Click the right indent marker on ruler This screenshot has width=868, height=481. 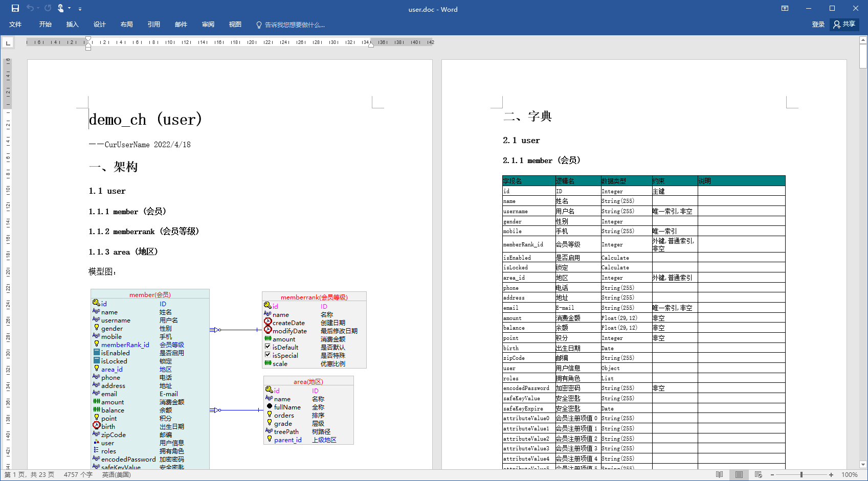[x=371, y=45]
